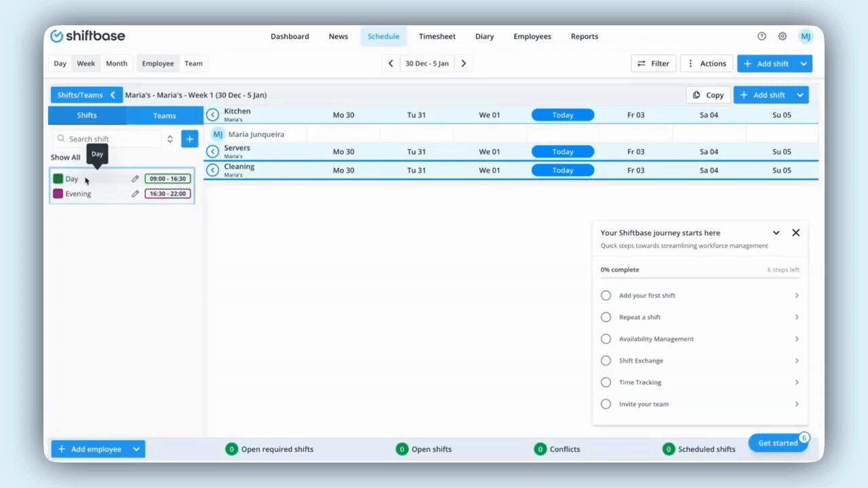Viewport: 868px width, 488px height.
Task: Expand 'Shift Exchange' step
Action: coord(797,361)
